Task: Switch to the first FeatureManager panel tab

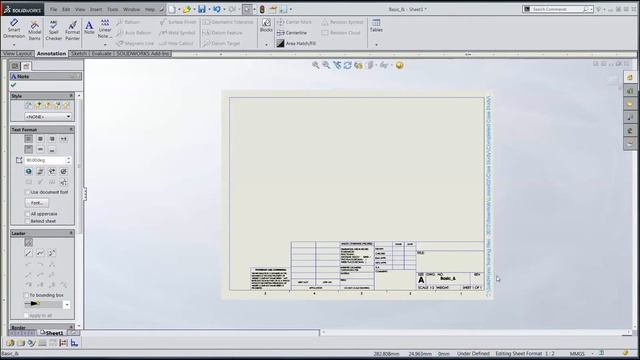Action: 15,66
